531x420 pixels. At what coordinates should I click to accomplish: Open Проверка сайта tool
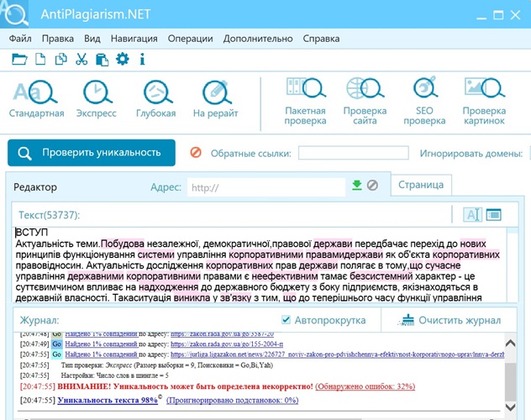pyautogui.click(x=365, y=100)
